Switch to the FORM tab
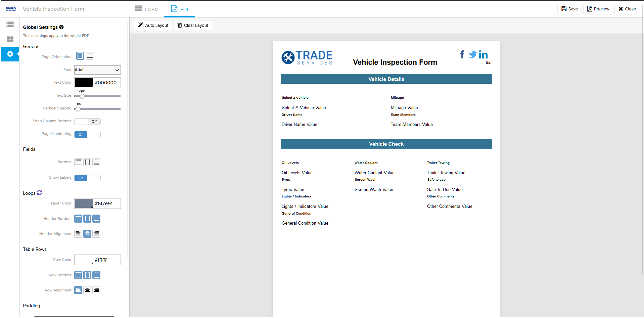The image size is (644, 318). [147, 9]
